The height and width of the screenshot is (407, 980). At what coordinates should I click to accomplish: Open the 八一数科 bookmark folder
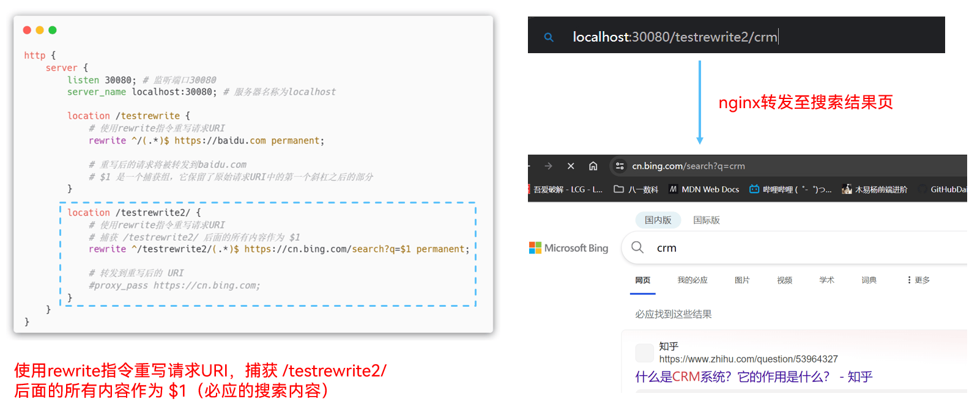(636, 189)
